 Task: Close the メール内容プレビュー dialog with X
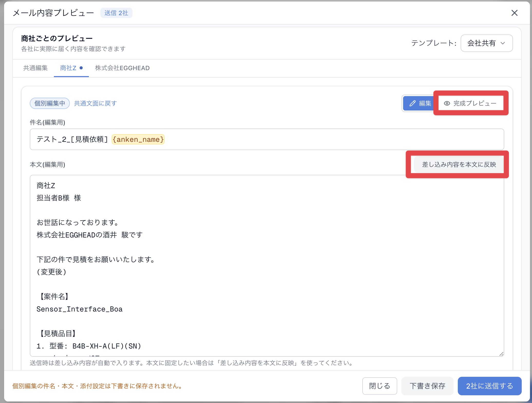514,13
